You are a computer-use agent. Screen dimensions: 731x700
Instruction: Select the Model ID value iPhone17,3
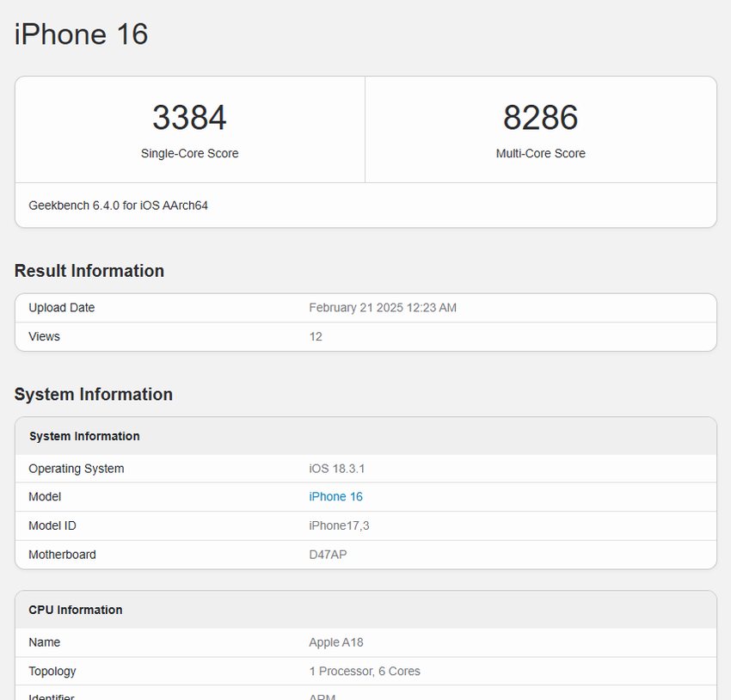click(x=339, y=525)
